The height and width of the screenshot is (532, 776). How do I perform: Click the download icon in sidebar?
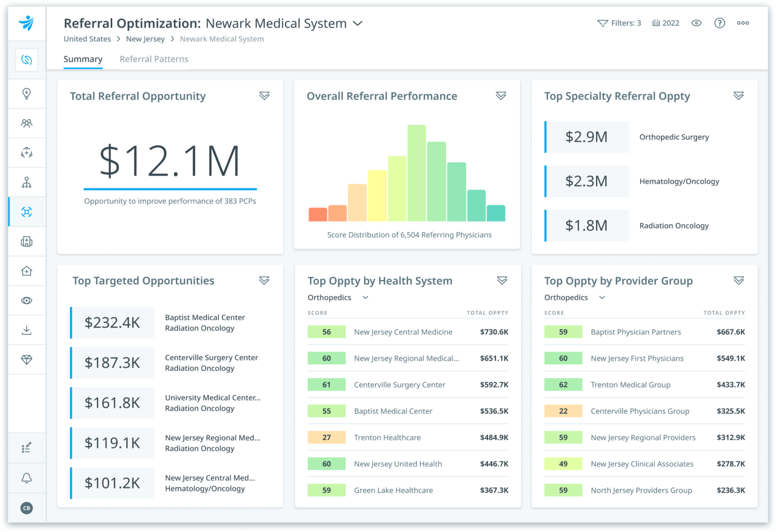coord(27,330)
